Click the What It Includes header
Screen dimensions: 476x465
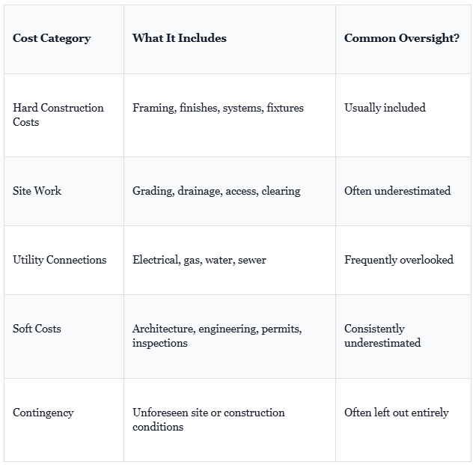(180, 38)
